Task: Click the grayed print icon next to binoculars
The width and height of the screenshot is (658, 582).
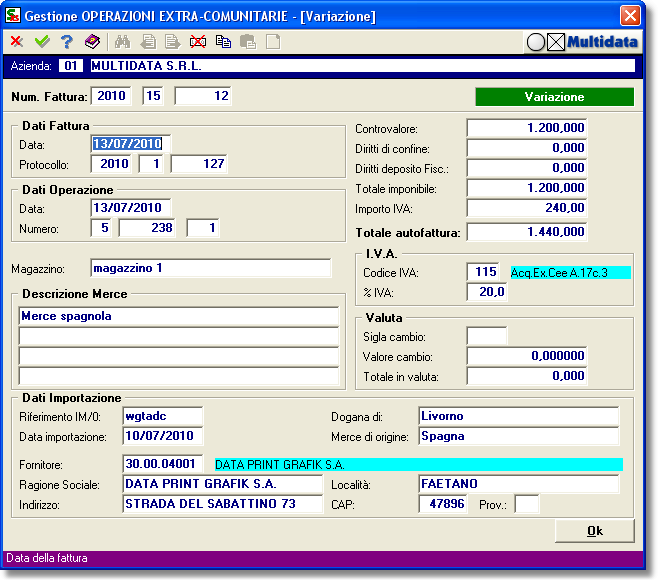Action: click(148, 42)
